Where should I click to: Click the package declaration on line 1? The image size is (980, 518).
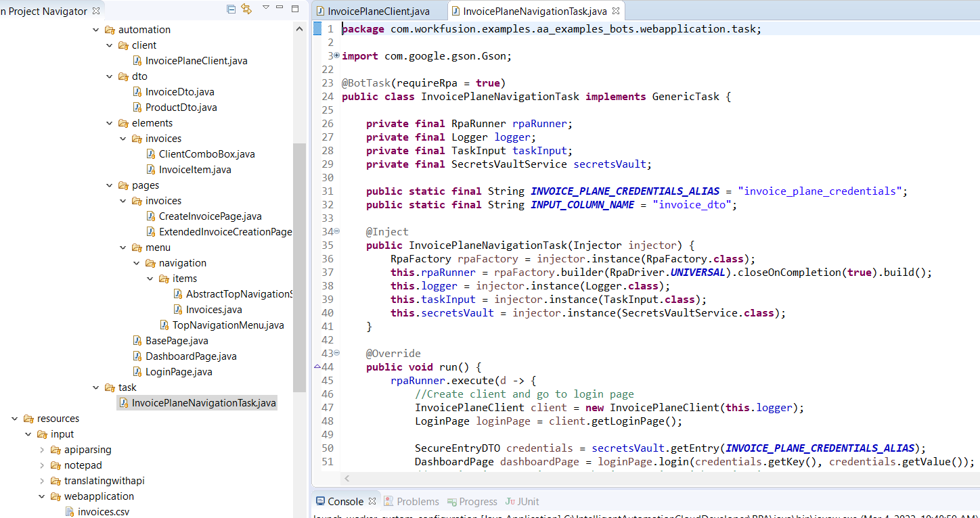coord(552,29)
